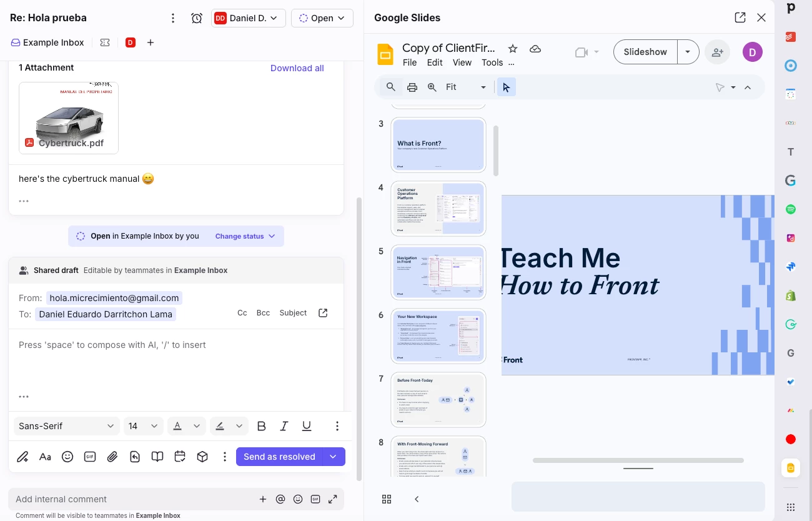Open the Open status dropdown

coord(322,18)
